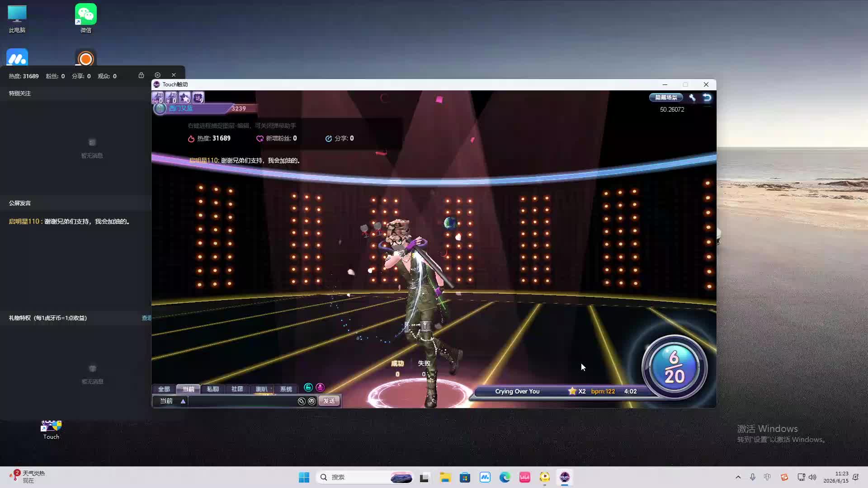
Task: Open streaming panel settings gear icon
Action: pos(157,75)
